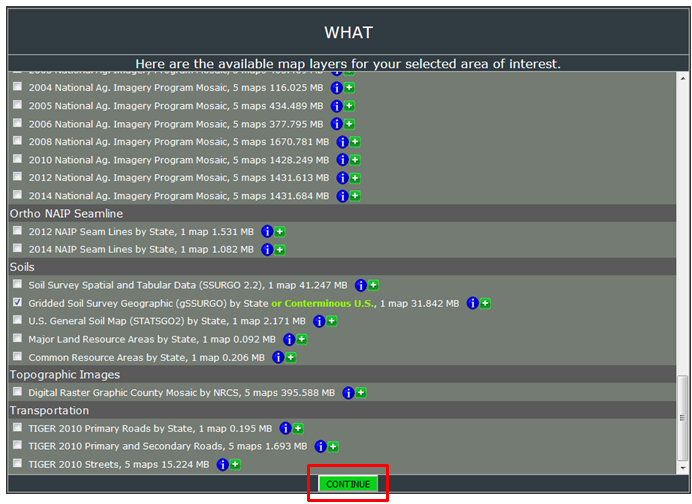Click green plus for 2014 NAIP Seam Lines

point(279,250)
